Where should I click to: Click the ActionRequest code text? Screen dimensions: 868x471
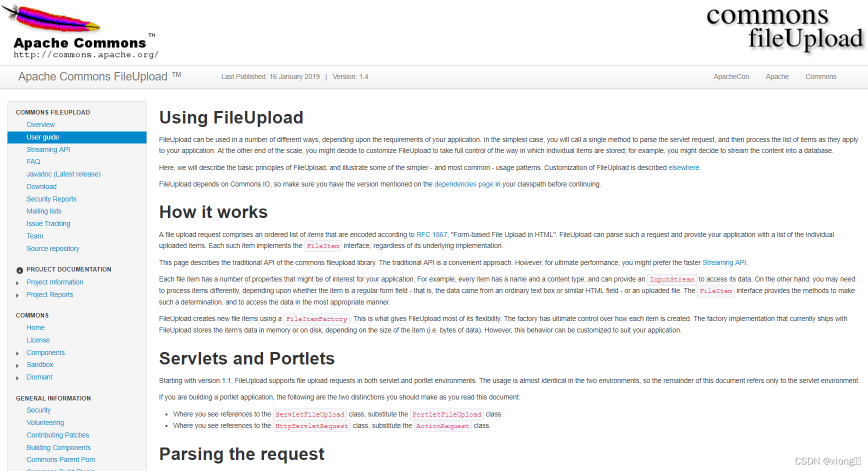click(x=442, y=426)
